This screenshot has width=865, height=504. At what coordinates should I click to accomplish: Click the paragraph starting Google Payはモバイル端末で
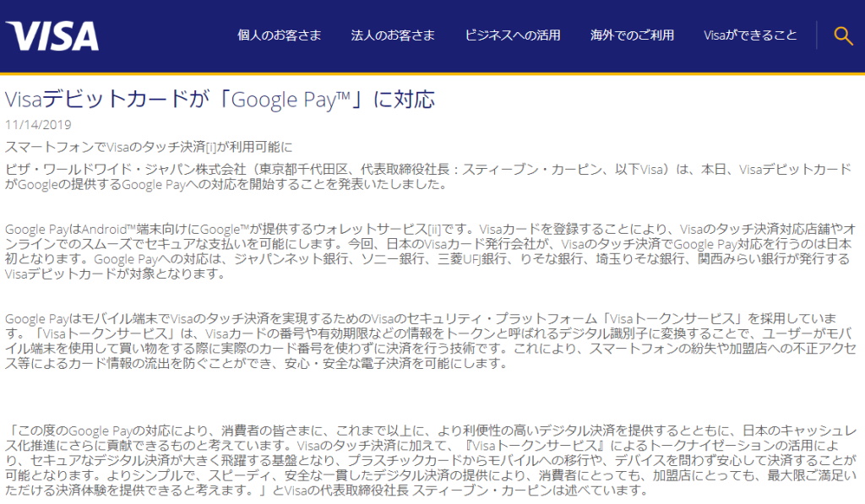(430, 341)
